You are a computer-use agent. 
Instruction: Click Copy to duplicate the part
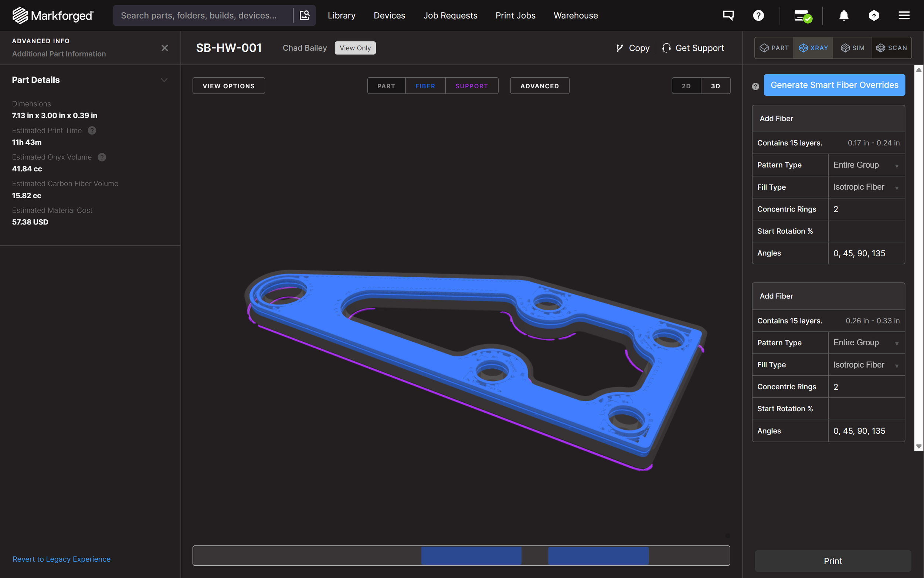pos(639,48)
